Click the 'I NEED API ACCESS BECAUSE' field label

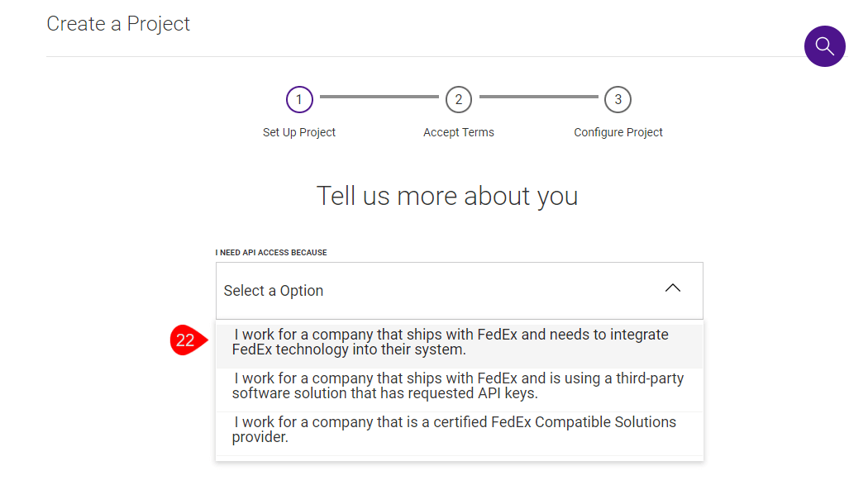click(x=271, y=253)
